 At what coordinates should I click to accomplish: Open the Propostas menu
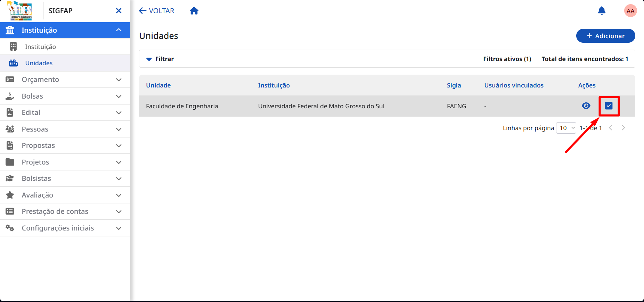tap(65, 145)
